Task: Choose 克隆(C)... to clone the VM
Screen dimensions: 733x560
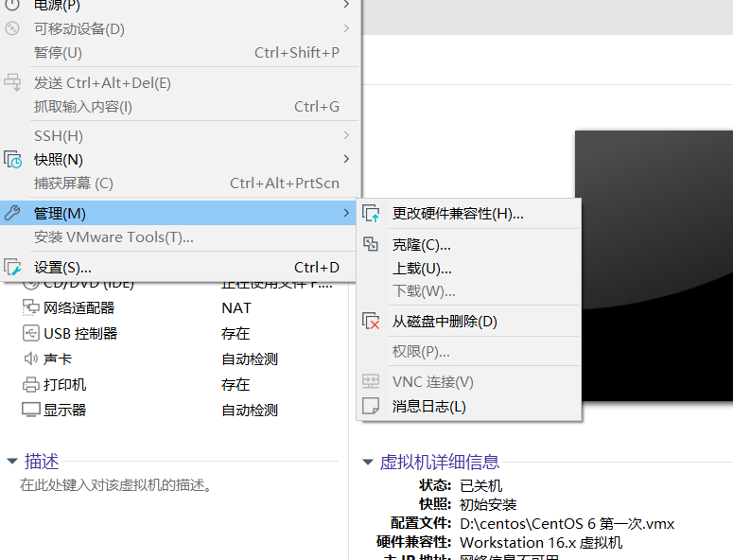Action: [x=469, y=244]
